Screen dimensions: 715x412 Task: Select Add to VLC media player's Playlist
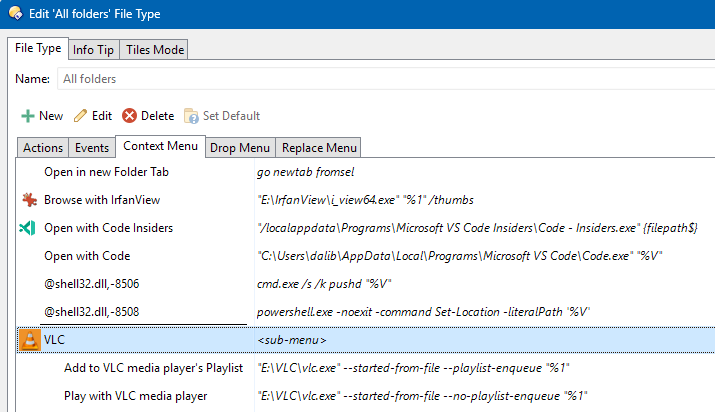pyautogui.click(x=154, y=368)
